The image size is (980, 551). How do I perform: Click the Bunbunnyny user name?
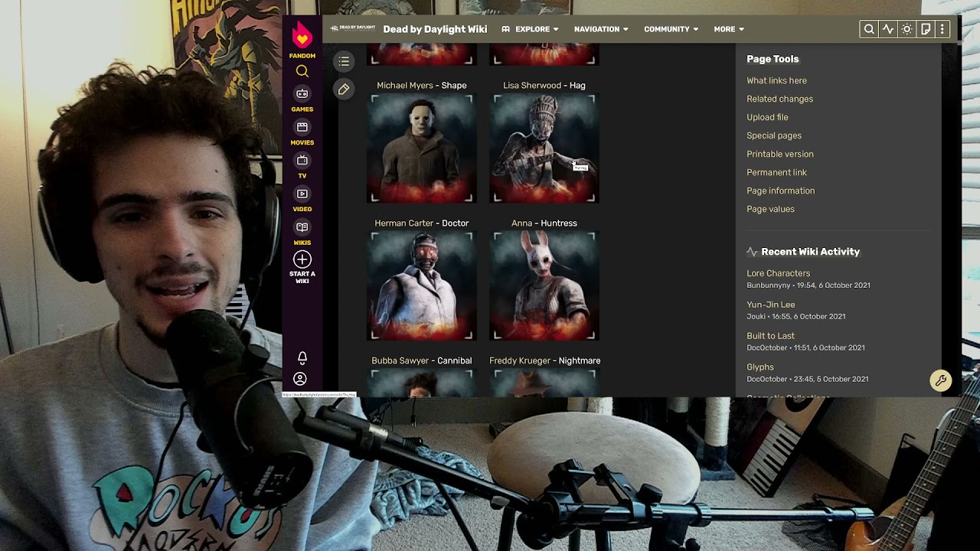click(769, 285)
